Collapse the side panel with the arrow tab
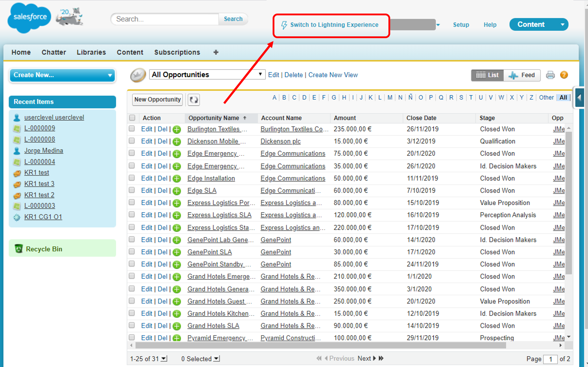 point(579,97)
